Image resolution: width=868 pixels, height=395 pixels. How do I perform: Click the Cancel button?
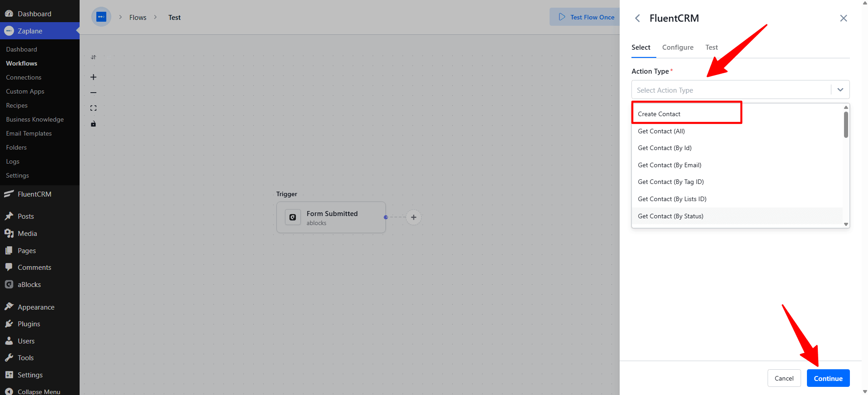tap(784, 378)
